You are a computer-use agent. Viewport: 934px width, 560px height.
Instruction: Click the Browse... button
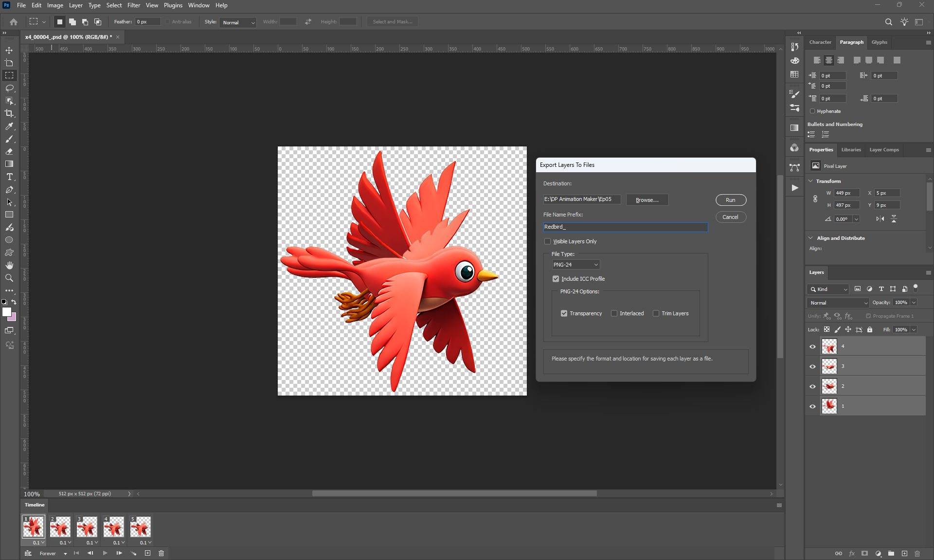pos(647,200)
